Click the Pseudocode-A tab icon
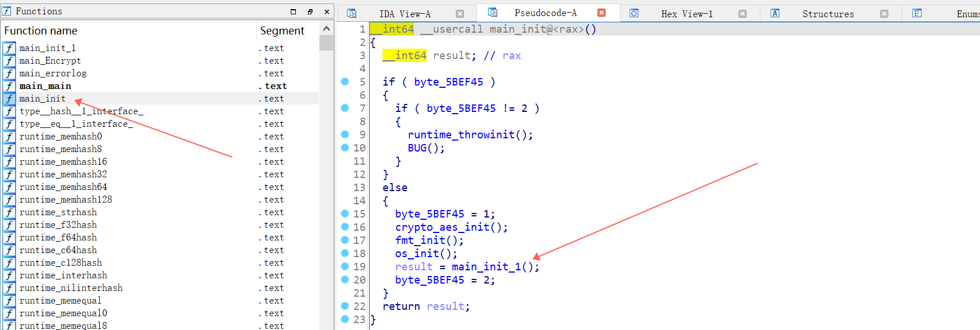Image resolution: width=980 pixels, height=330 pixels. (x=492, y=12)
